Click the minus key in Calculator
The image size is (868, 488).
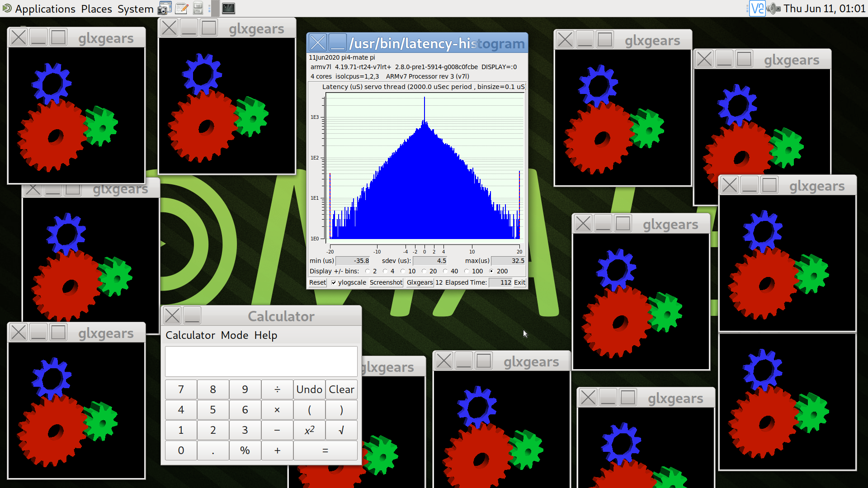277,430
